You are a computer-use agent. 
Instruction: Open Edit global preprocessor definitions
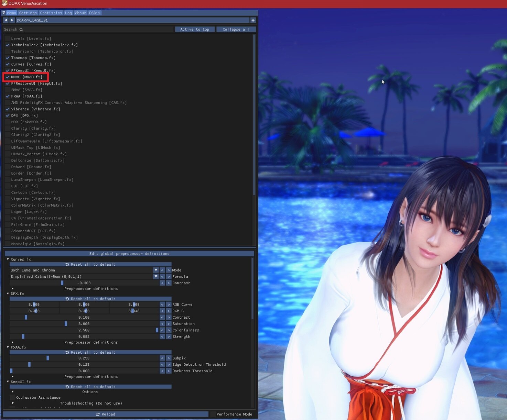(129, 254)
